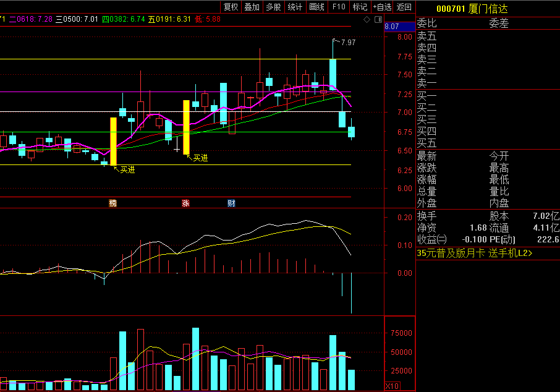Click the 75000 volume axis label
560x392 pixels.
coord(401,333)
